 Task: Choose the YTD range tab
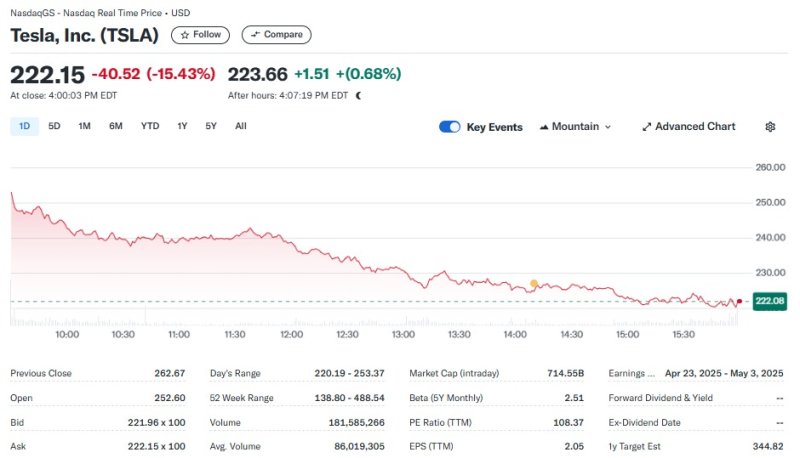(x=150, y=126)
